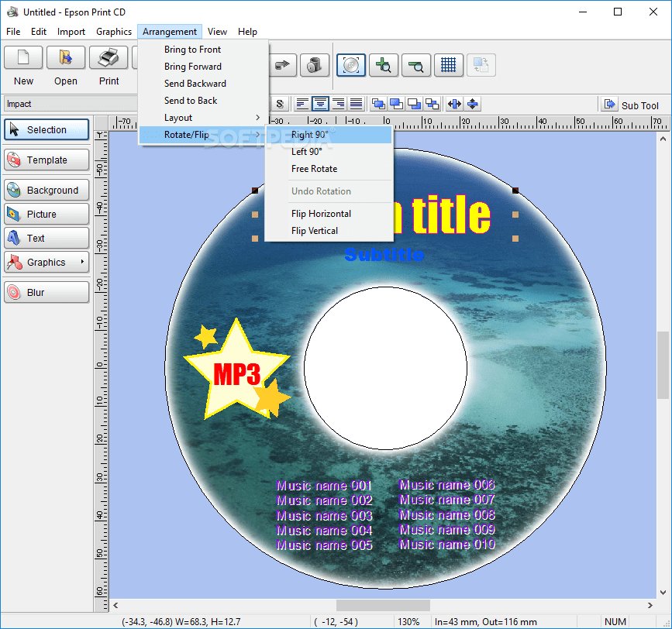This screenshot has width=672, height=629.
Task: Click the zoom in magnifier icon
Action: (x=384, y=65)
